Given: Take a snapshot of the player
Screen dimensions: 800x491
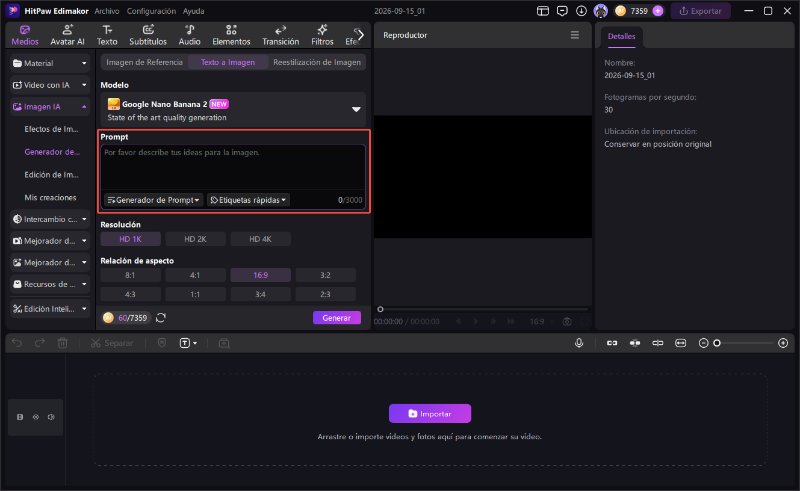Looking at the screenshot, I should coord(567,322).
